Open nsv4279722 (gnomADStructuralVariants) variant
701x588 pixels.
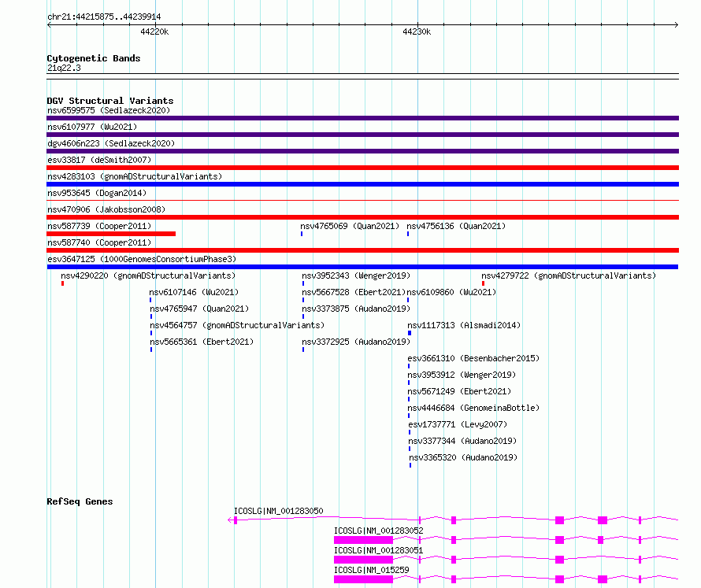point(569,276)
